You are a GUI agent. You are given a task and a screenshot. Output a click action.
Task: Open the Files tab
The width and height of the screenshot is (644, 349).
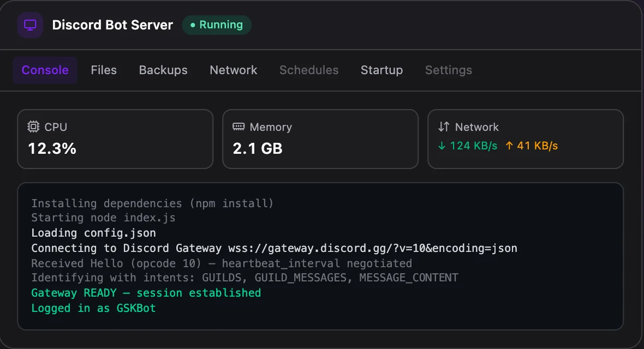click(x=104, y=70)
